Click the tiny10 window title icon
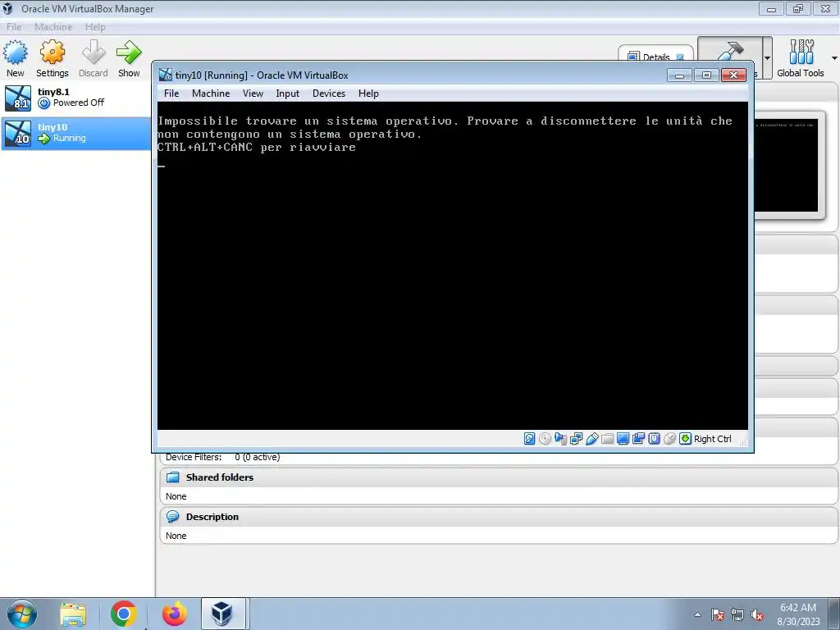 coord(166,75)
